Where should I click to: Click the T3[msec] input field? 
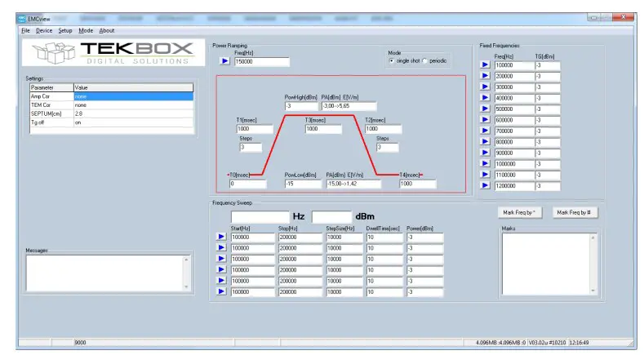pyautogui.click(x=323, y=129)
